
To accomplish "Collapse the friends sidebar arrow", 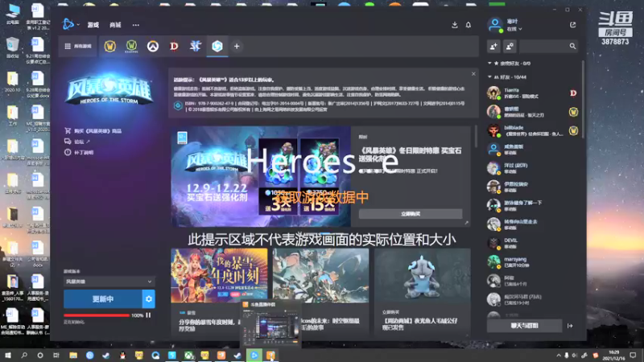I will click(570, 326).
